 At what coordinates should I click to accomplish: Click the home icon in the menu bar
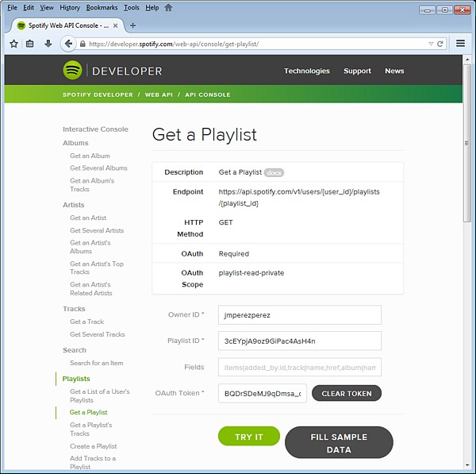click(x=168, y=7)
